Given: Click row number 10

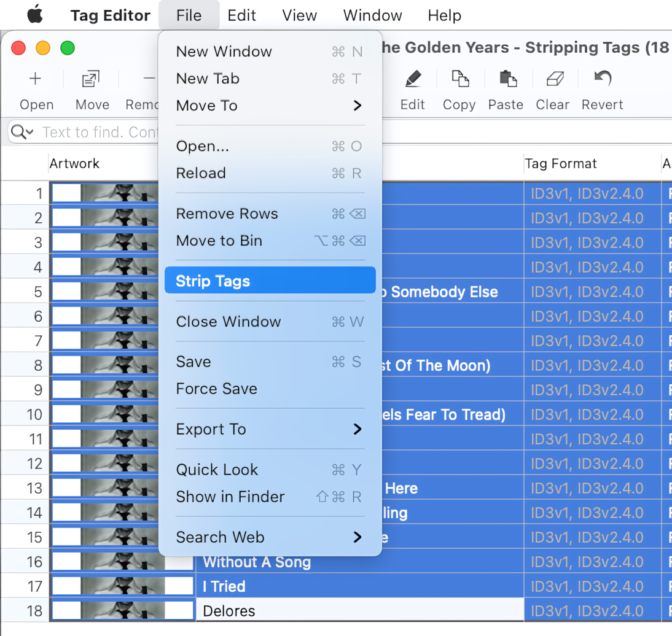Looking at the screenshot, I should [x=34, y=414].
